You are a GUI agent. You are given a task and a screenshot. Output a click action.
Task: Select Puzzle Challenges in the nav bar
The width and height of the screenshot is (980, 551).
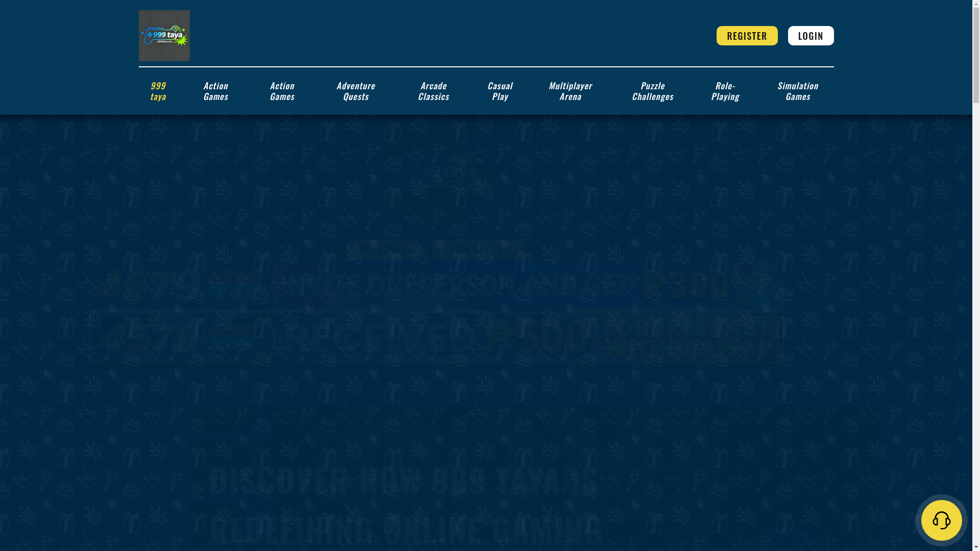coord(652,91)
